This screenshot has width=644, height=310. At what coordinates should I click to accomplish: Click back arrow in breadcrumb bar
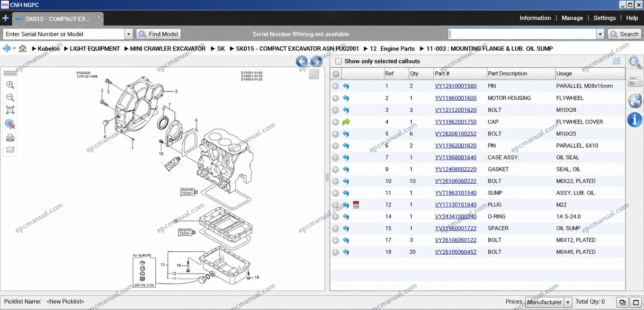click(x=7, y=48)
